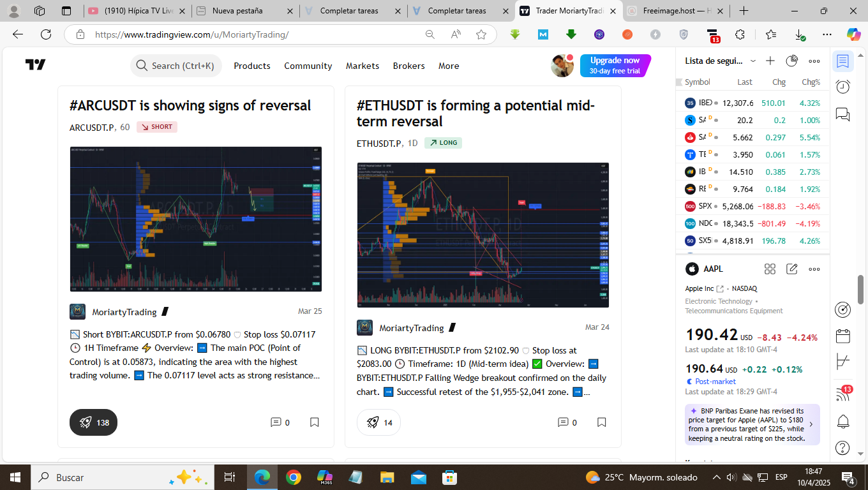Open the watchlist three-dot settings menu
This screenshot has width=868, height=490.
814,61
